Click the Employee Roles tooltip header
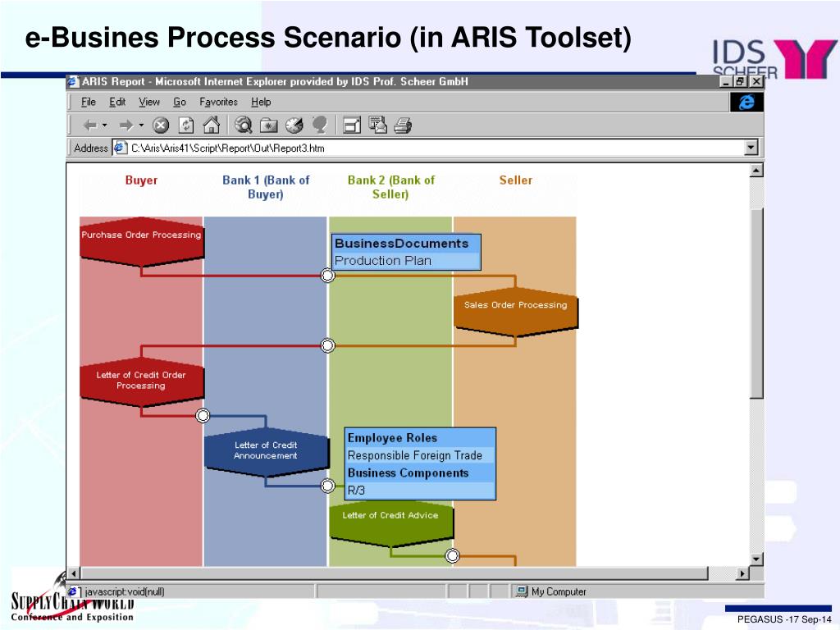 (x=392, y=438)
